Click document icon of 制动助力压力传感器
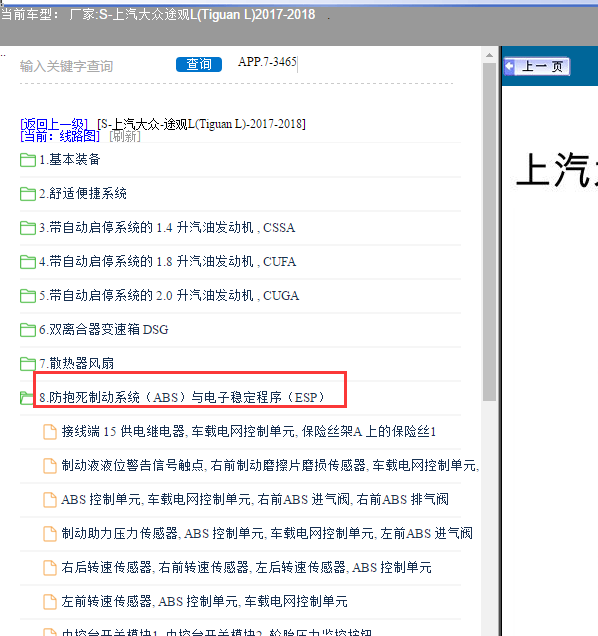Screen dimensions: 598x636 [50, 534]
